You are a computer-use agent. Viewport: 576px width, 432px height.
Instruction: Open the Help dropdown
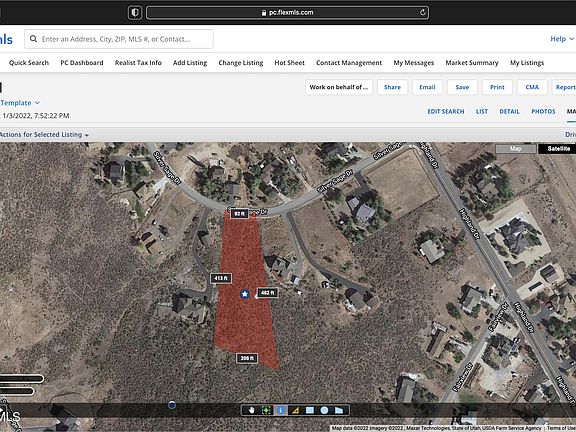pos(562,39)
